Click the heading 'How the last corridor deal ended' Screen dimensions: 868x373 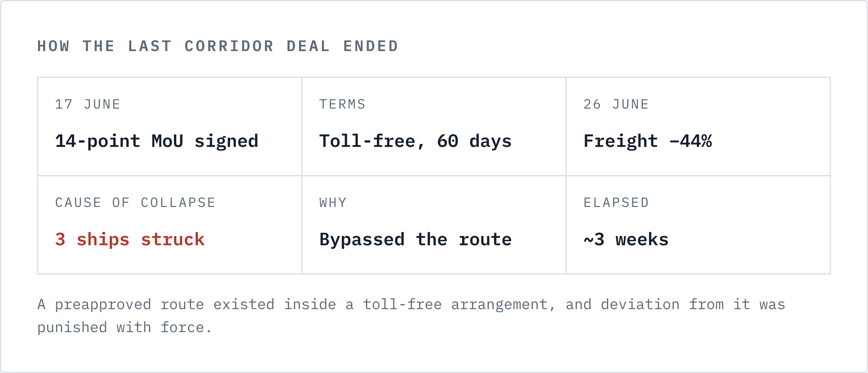tap(218, 46)
